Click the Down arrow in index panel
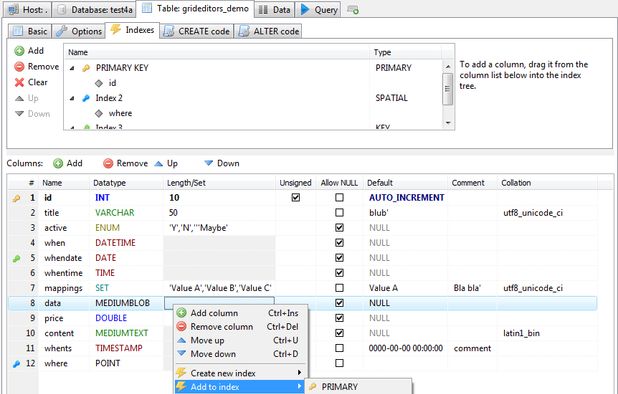 tap(19, 114)
